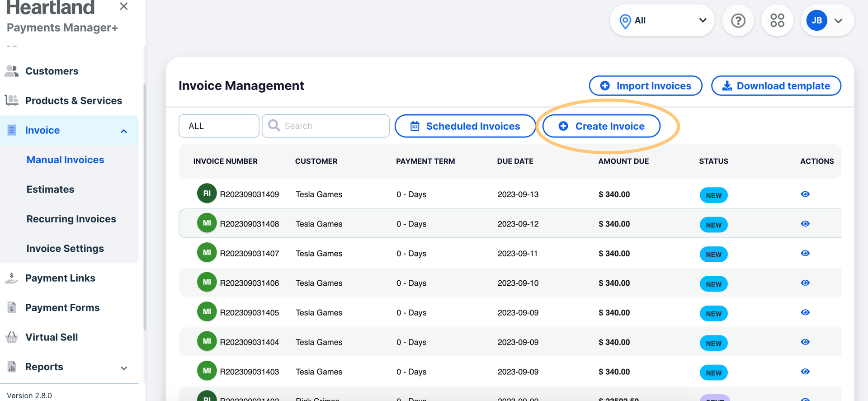Click the Products & Services icon
The image size is (868, 401).
click(12, 100)
